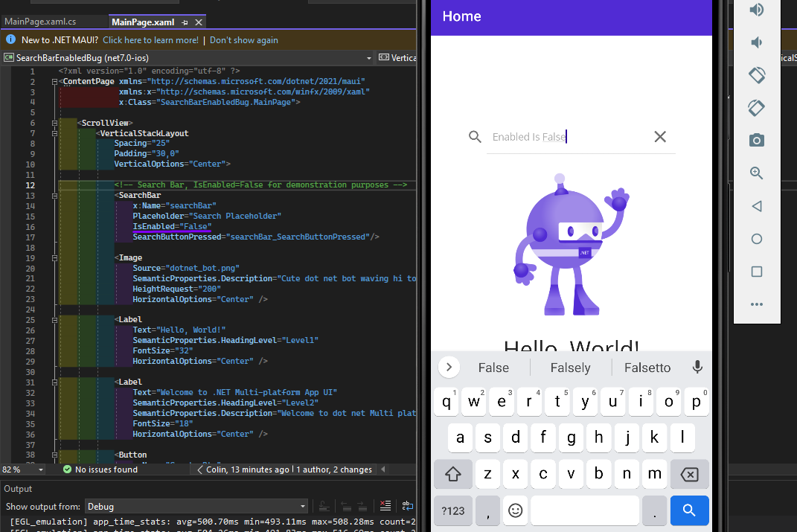Collapse the VerticalStackLayout XAML node

click(x=54, y=133)
